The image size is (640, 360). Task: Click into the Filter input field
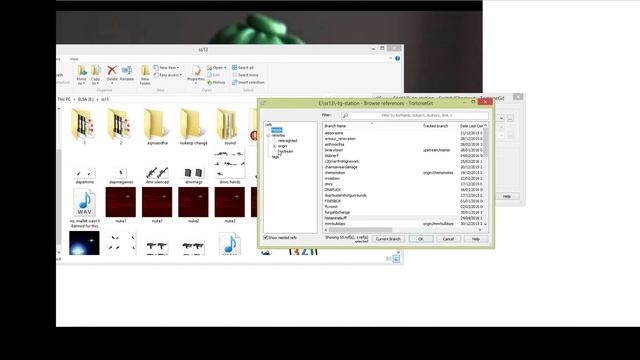click(x=416, y=116)
